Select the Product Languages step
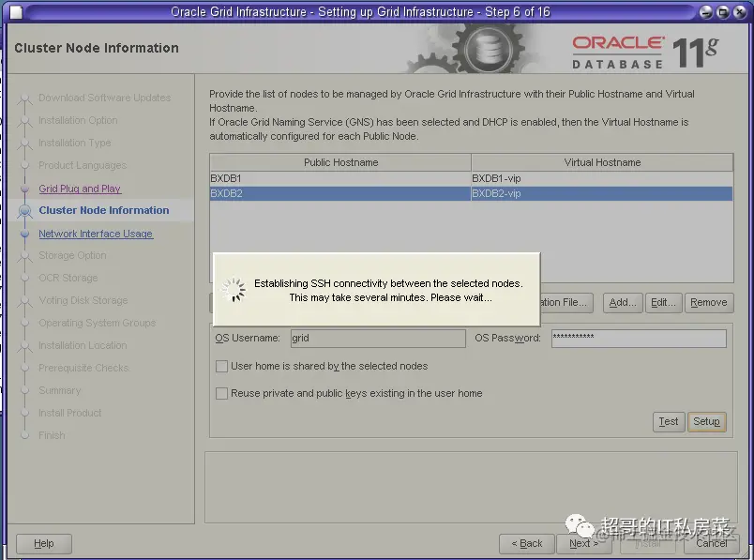The height and width of the screenshot is (560, 754). [x=83, y=165]
